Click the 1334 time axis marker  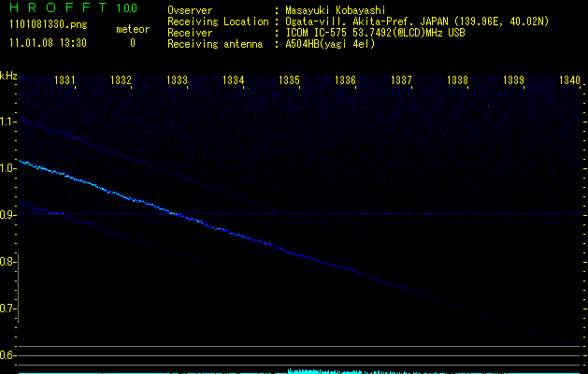pos(233,80)
